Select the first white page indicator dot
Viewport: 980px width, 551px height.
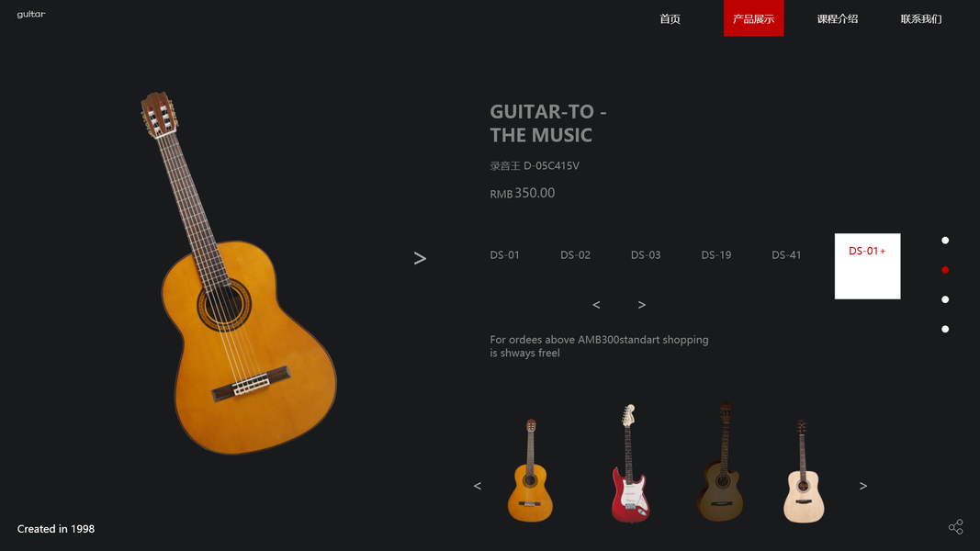tap(945, 241)
